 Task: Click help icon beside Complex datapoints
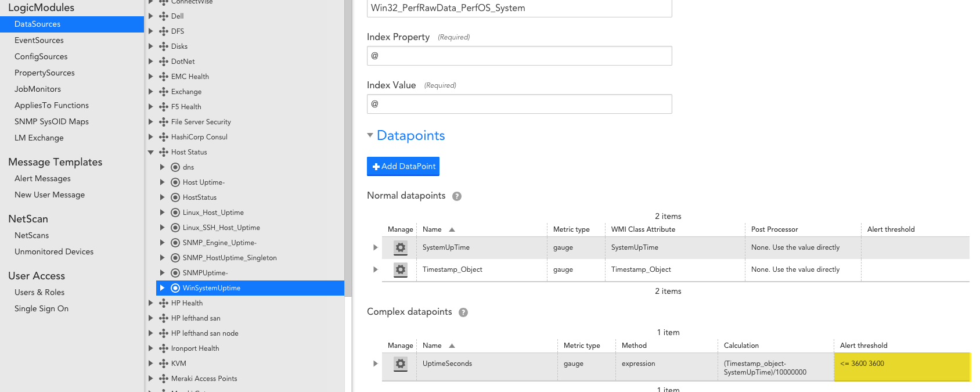pos(463,312)
